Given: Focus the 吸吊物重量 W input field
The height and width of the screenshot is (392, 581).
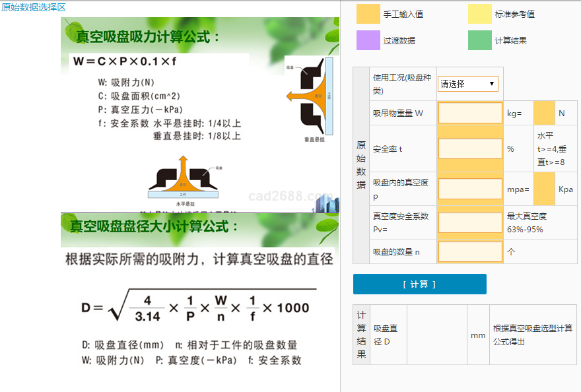Looking at the screenshot, I should [469, 113].
